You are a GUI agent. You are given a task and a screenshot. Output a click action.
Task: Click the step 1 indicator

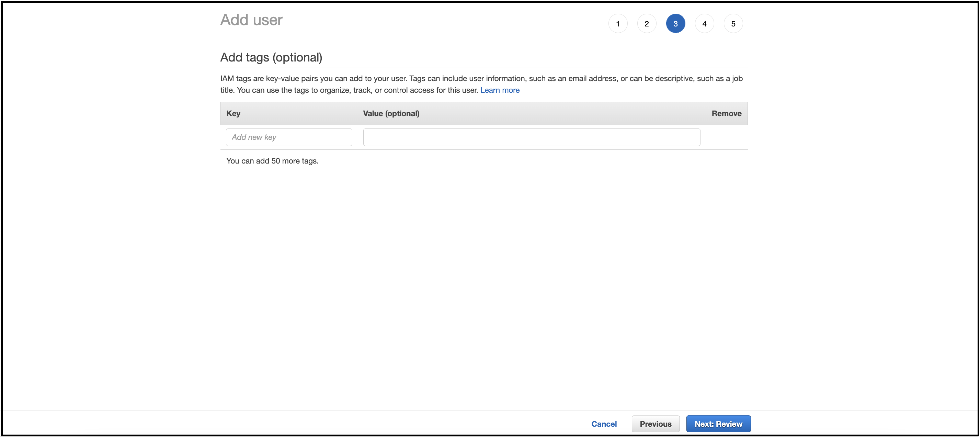[617, 23]
